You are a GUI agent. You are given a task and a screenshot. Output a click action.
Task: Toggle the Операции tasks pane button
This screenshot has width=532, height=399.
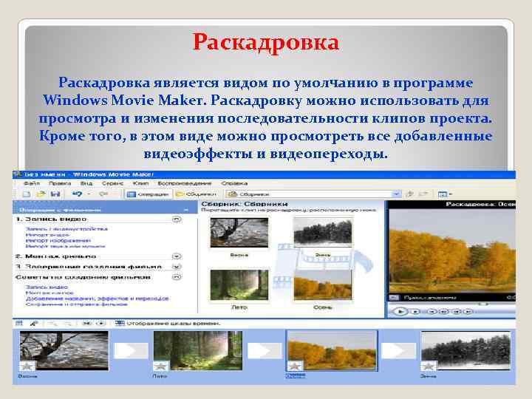pos(148,194)
